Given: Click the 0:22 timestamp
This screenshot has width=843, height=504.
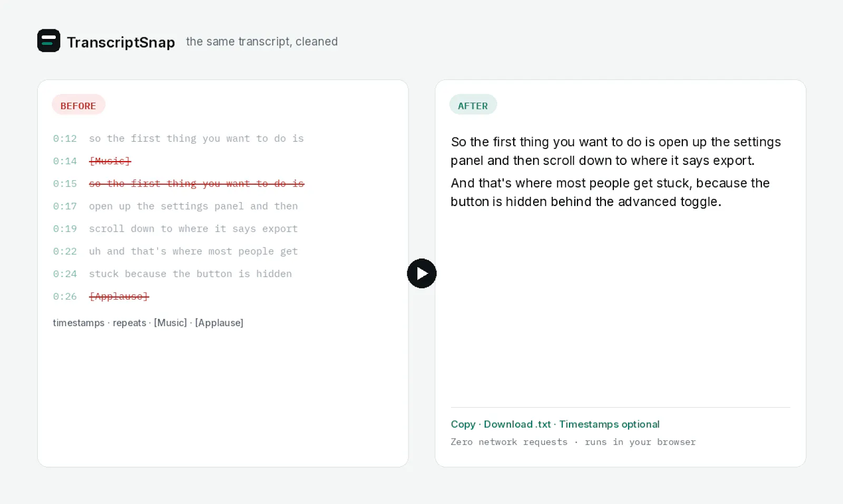Looking at the screenshot, I should pyautogui.click(x=65, y=251).
